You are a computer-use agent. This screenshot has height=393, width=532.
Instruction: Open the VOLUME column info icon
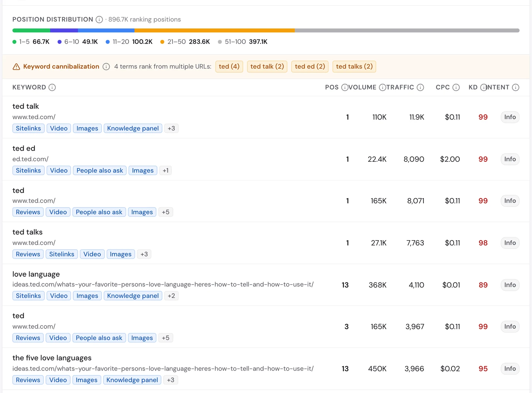(383, 87)
